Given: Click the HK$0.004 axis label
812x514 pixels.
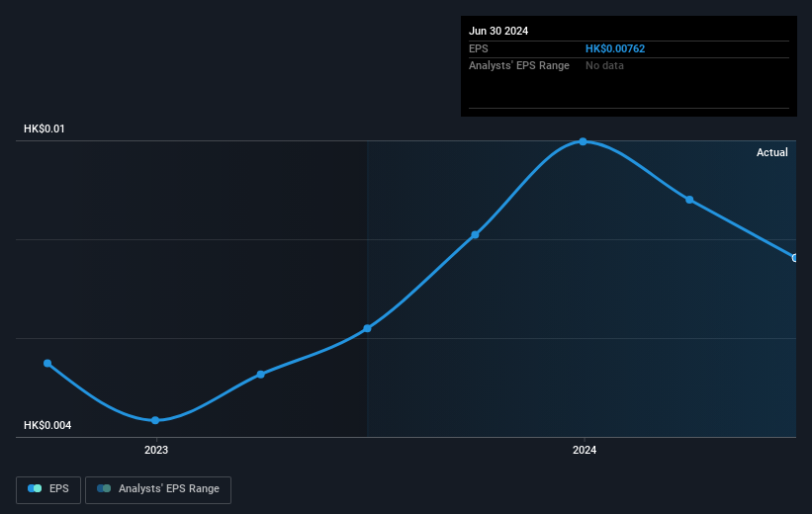Looking at the screenshot, I should point(47,425).
